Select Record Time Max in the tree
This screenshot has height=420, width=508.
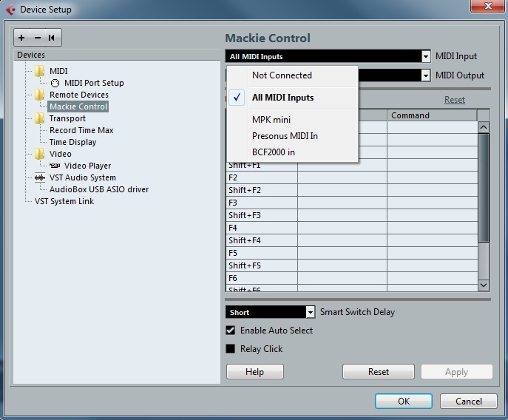pos(81,130)
